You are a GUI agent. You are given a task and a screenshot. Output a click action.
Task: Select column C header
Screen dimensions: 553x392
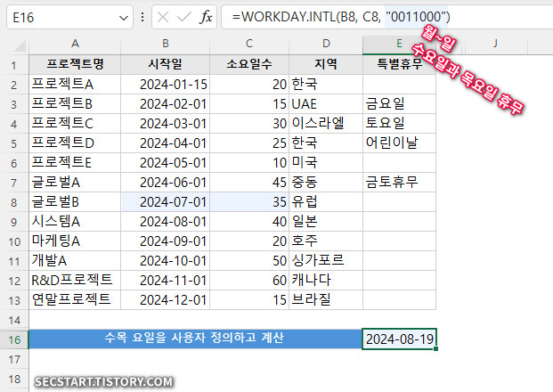click(x=249, y=44)
